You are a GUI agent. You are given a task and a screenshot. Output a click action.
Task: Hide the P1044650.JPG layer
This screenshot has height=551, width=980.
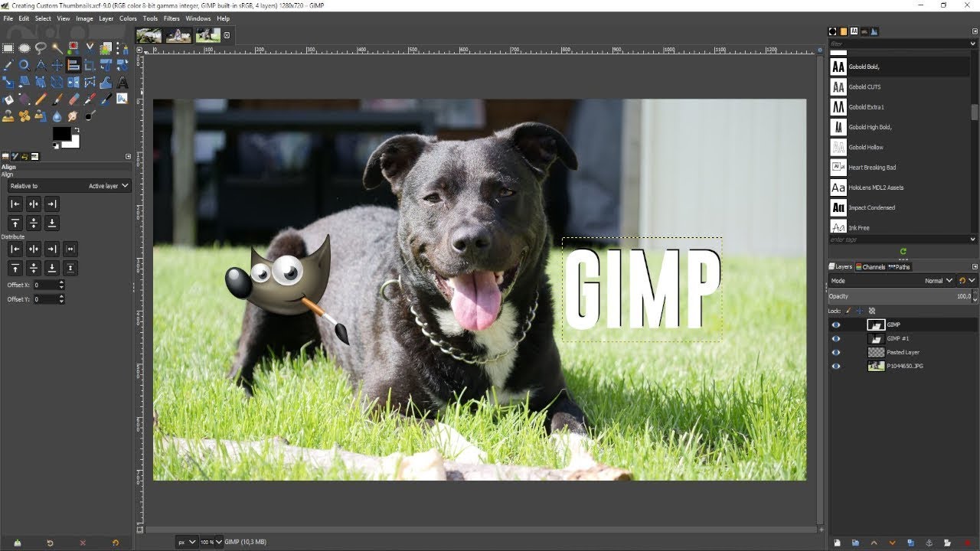[836, 366]
